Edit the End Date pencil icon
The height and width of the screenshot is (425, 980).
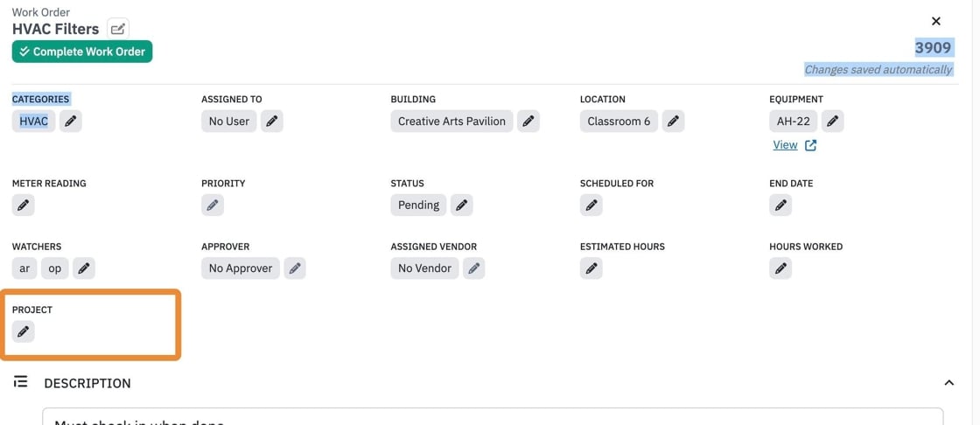click(780, 205)
